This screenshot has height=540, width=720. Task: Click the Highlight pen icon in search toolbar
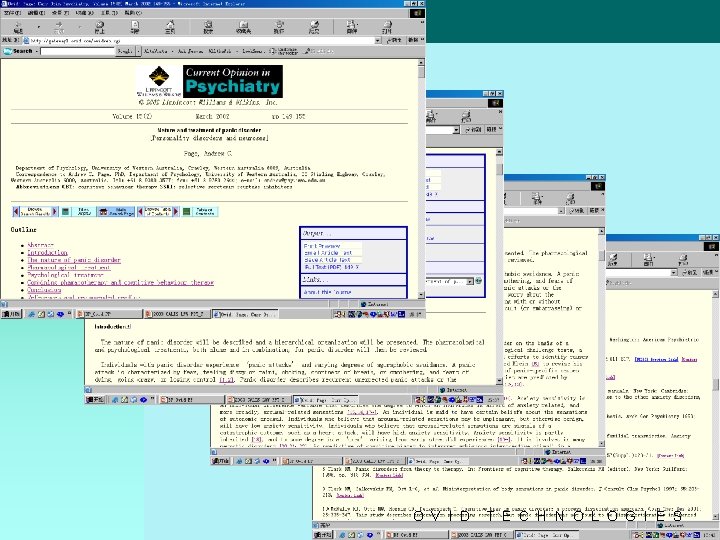pyautogui.click(x=309, y=51)
